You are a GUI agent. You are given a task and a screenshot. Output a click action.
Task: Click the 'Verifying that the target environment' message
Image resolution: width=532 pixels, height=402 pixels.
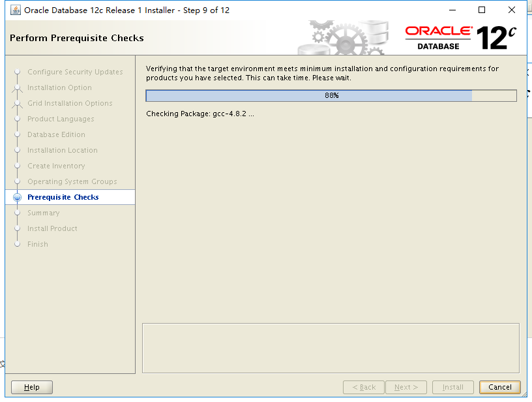pyautogui.click(x=322, y=73)
